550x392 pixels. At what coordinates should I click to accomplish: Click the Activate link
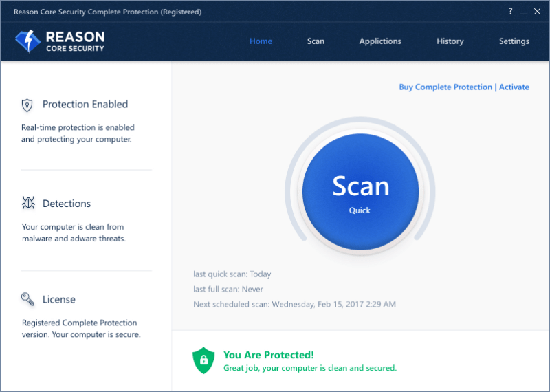pos(514,87)
